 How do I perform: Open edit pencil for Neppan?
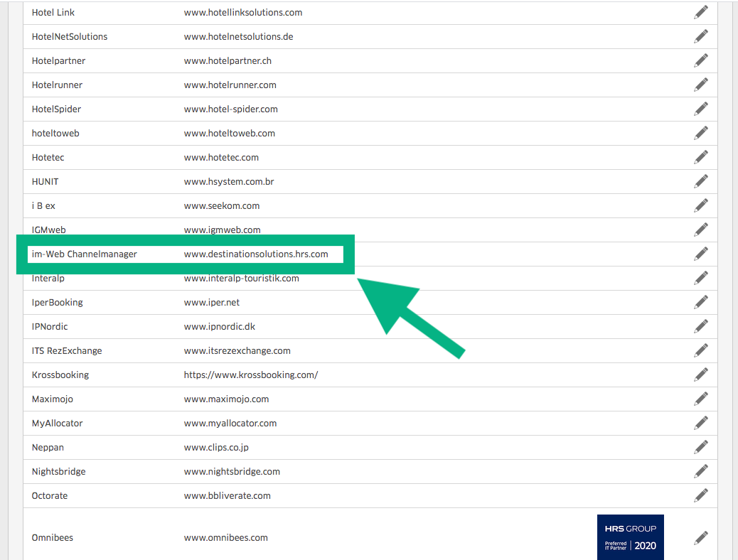pyautogui.click(x=701, y=447)
